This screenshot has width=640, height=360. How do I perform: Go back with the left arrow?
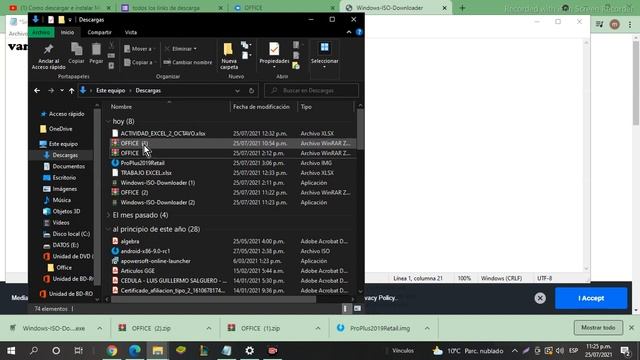37,91
